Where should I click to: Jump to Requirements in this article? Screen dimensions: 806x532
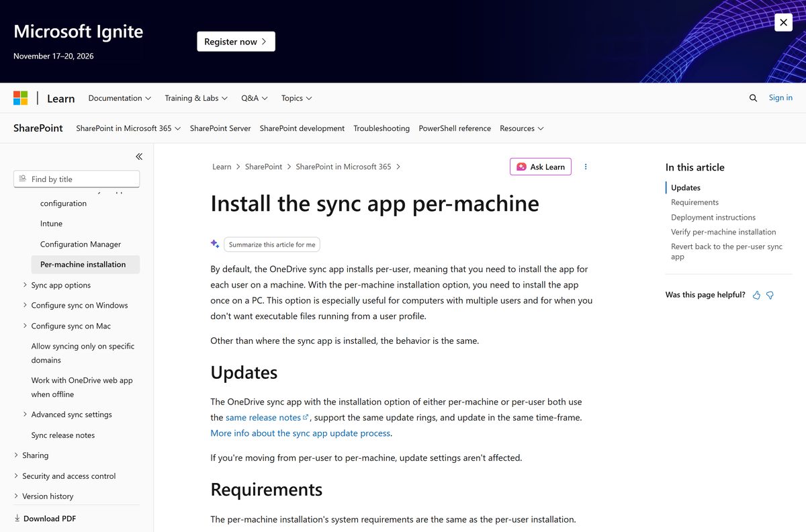pos(695,202)
